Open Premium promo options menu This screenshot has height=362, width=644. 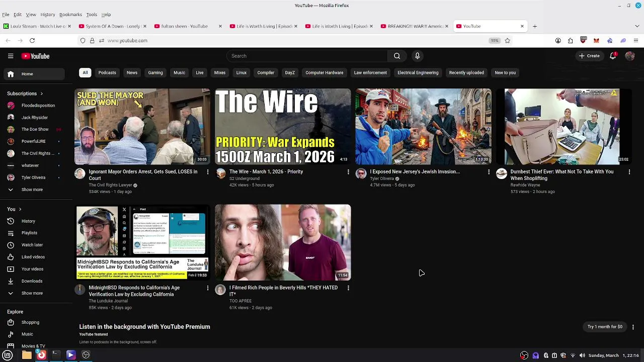tap(633, 327)
